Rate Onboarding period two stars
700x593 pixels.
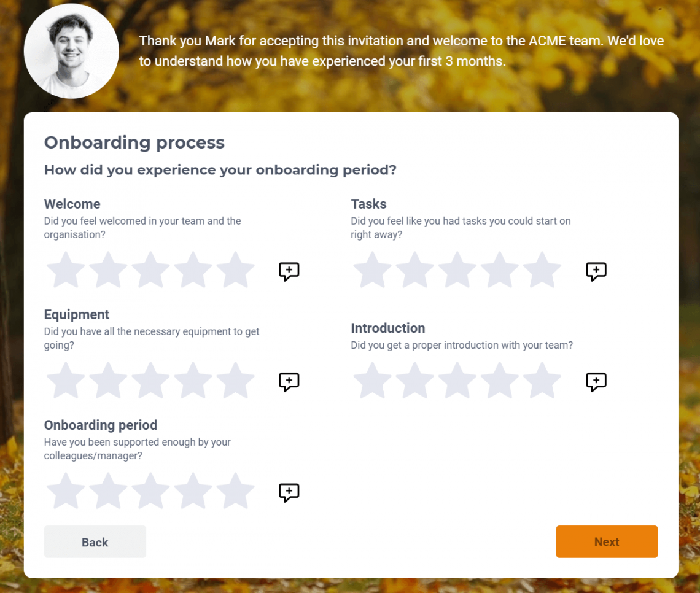pos(108,492)
